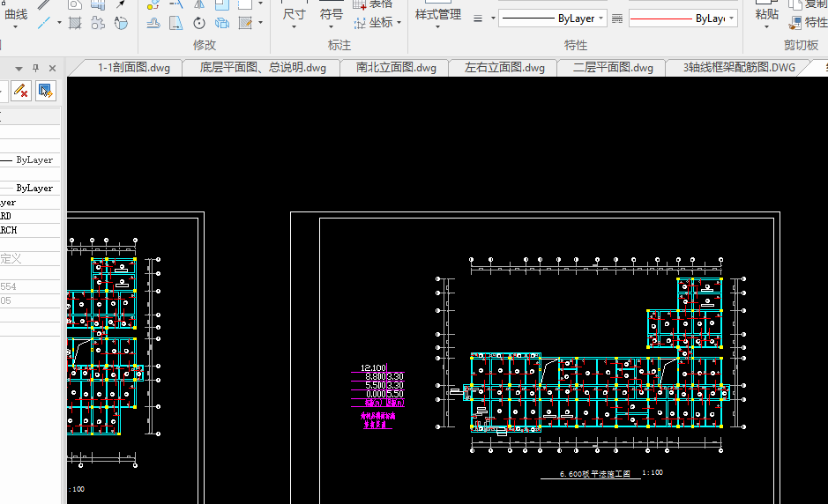Image resolution: width=828 pixels, height=504 pixels.
Task: Click the first ByLayer property row
Action: [30, 159]
